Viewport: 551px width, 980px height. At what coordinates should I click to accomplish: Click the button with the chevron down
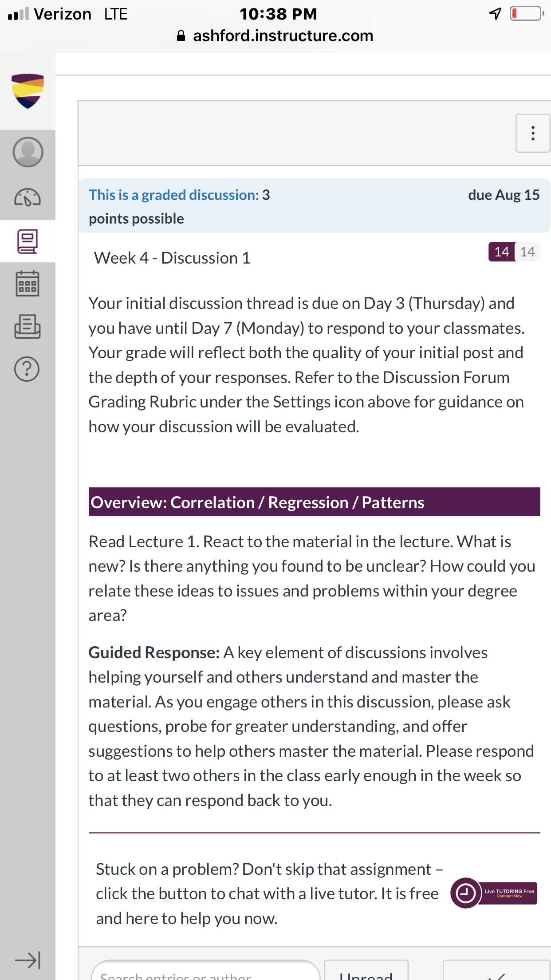pyautogui.click(x=497, y=972)
